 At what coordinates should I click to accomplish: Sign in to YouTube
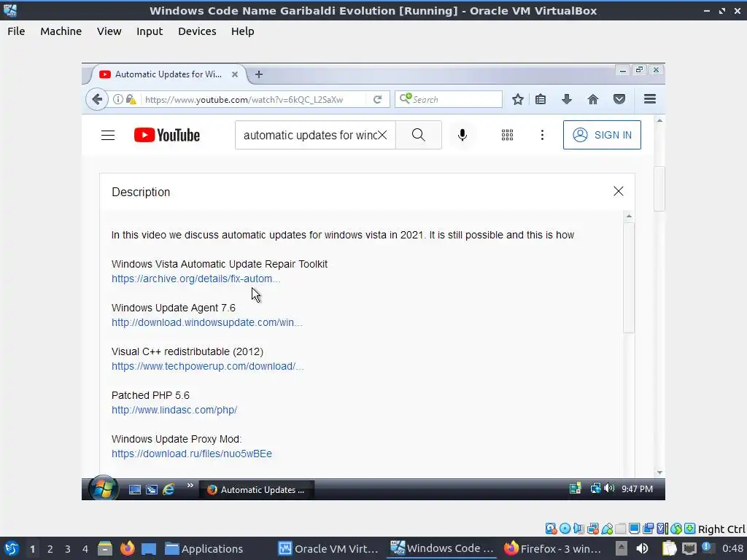click(602, 135)
